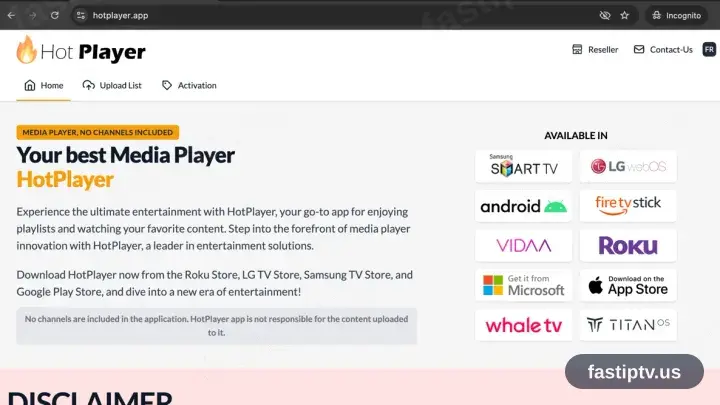The width and height of the screenshot is (720, 405).
Task: Click the Hot Player flame logo
Action: click(x=26, y=50)
